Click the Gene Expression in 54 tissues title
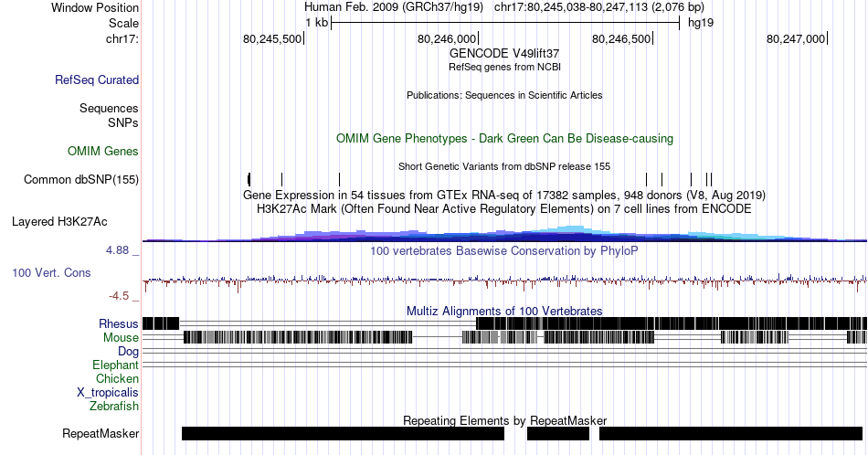Image resolution: width=868 pixels, height=455 pixels. 504,195
